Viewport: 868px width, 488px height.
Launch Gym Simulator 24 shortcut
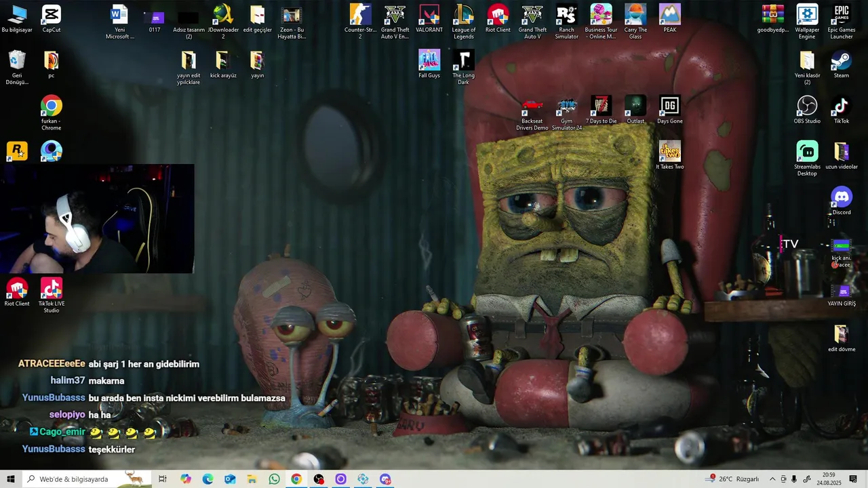[x=566, y=113]
